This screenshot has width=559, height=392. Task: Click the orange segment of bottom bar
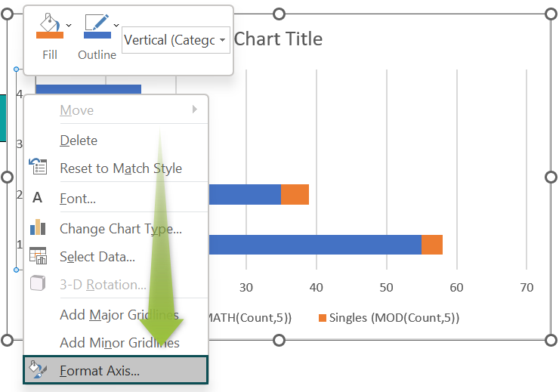pos(431,245)
